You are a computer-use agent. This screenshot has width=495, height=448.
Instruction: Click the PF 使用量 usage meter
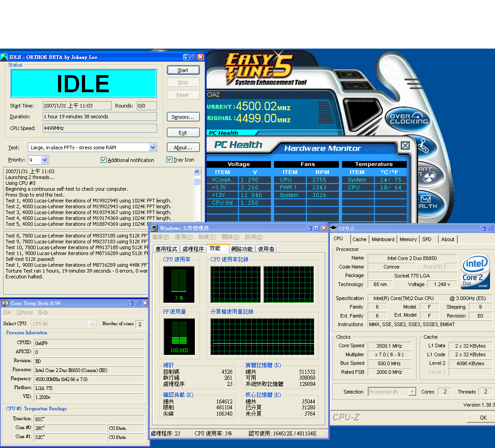coord(179,336)
